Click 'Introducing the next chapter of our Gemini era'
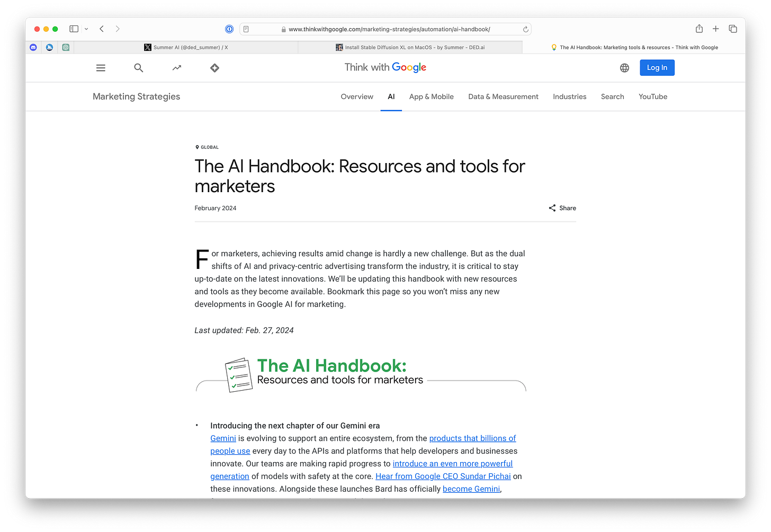 point(295,426)
